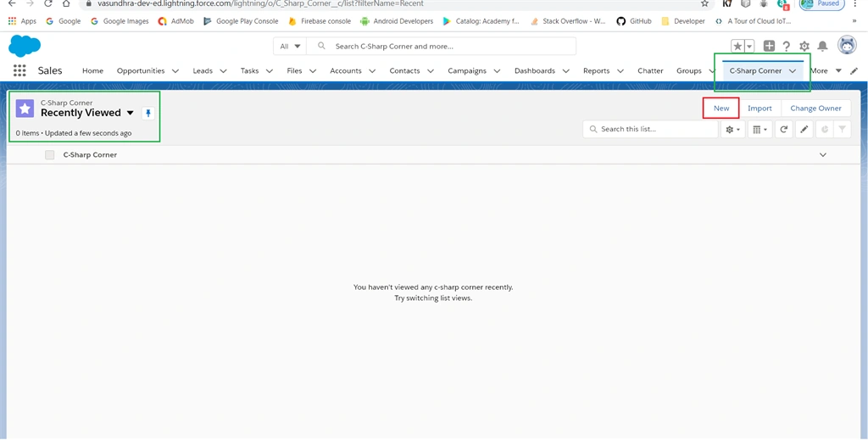Go to the browser home page
This screenshot has height=440, width=868.
click(66, 3)
